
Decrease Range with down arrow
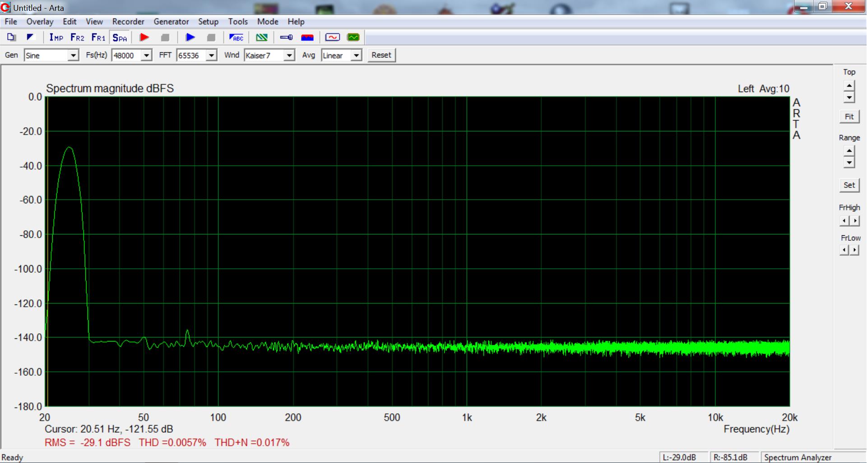[x=849, y=163]
